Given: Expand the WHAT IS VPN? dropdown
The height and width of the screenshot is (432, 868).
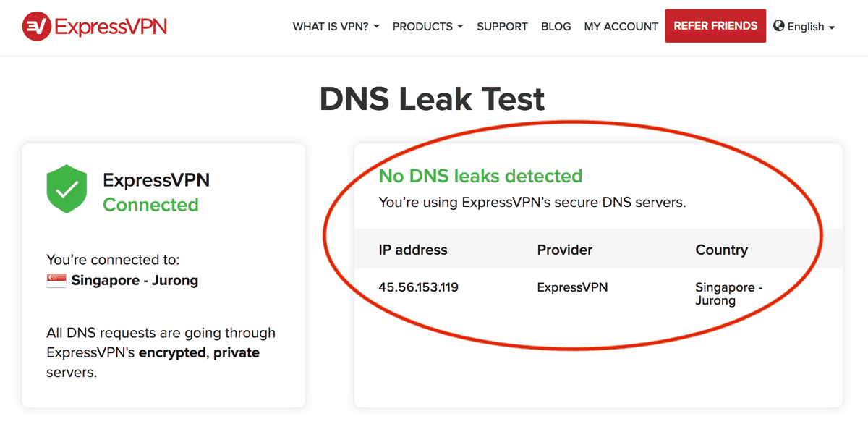Looking at the screenshot, I should 336,27.
